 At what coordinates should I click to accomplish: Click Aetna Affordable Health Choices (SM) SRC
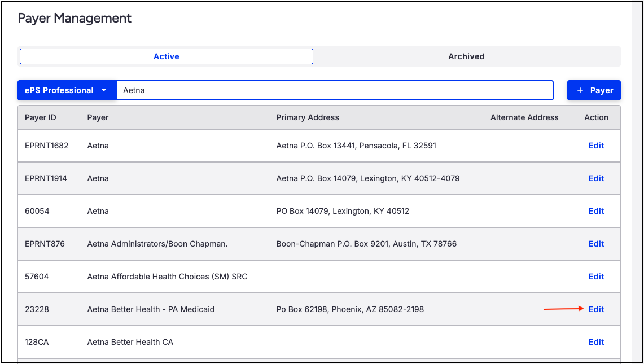pos(167,277)
